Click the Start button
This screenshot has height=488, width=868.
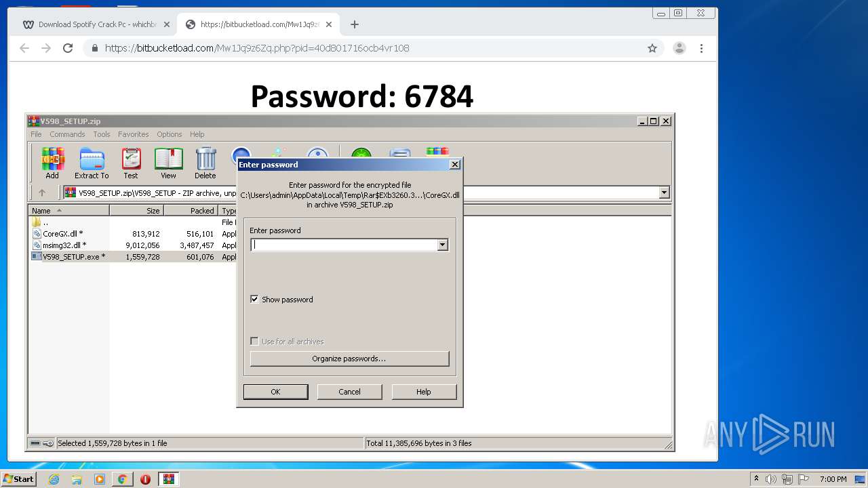click(x=18, y=479)
